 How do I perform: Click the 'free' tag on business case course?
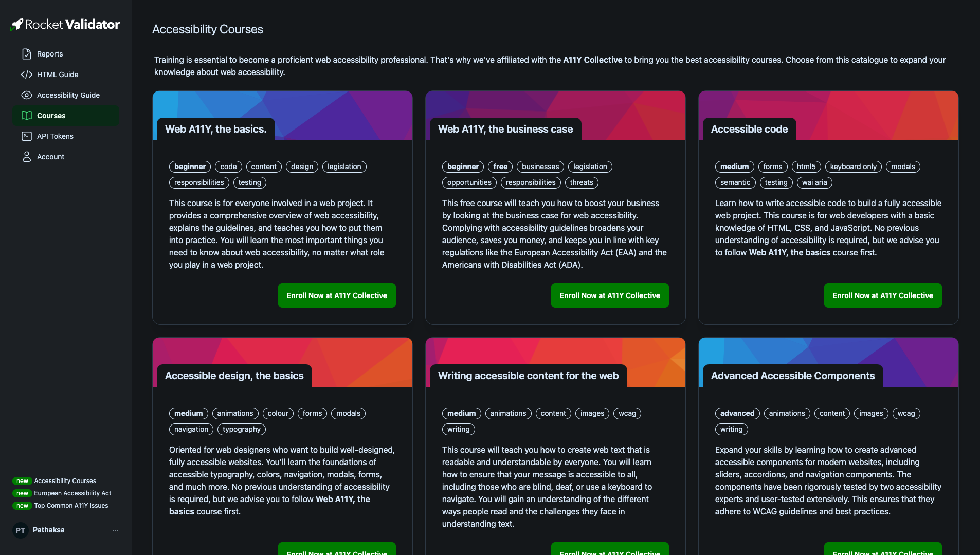click(500, 166)
